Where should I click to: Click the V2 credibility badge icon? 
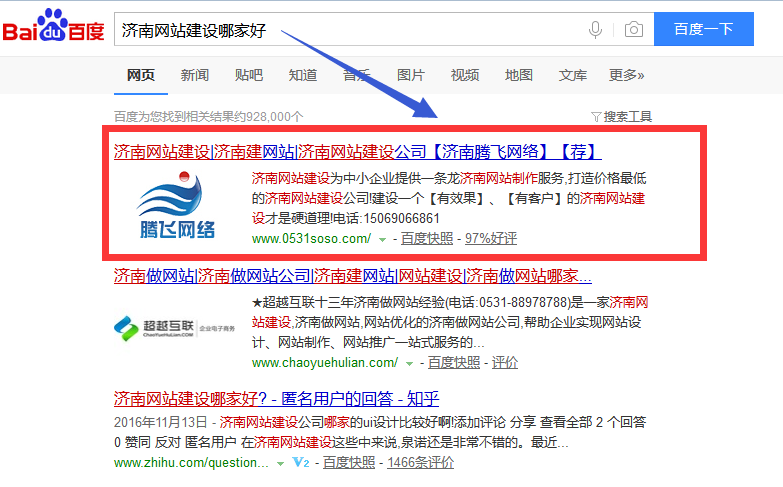[x=301, y=463]
